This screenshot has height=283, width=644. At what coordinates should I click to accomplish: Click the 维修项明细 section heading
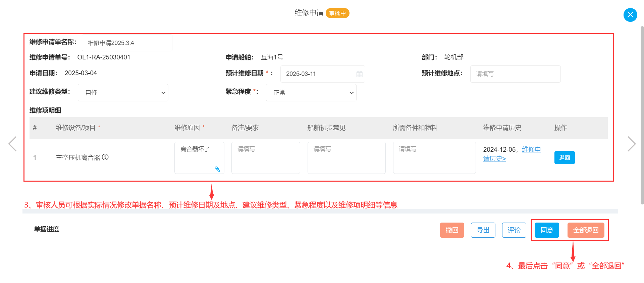point(45,110)
